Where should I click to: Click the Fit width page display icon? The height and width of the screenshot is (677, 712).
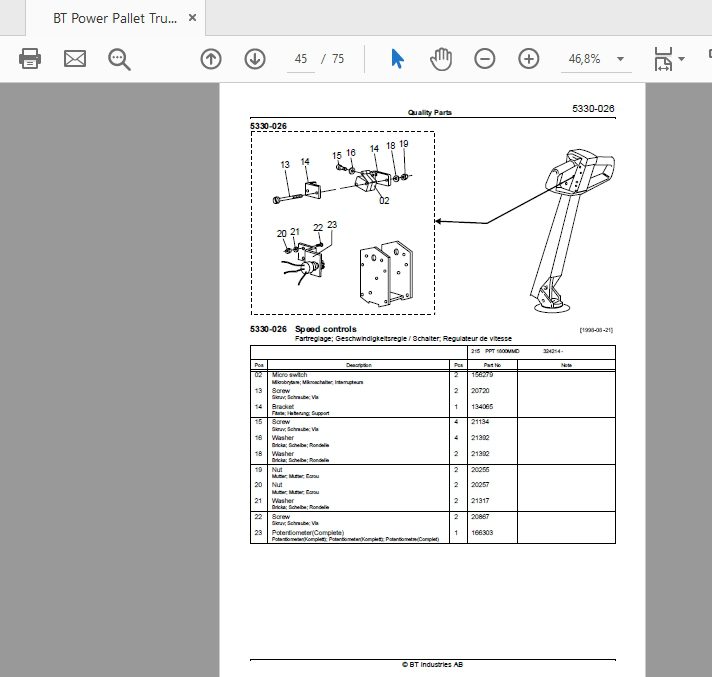[663, 59]
